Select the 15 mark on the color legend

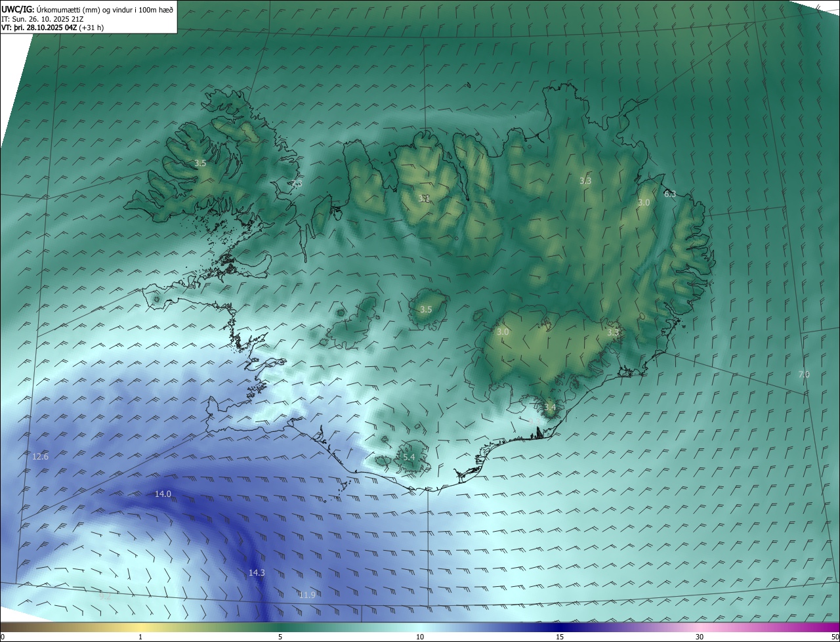pyautogui.click(x=560, y=637)
